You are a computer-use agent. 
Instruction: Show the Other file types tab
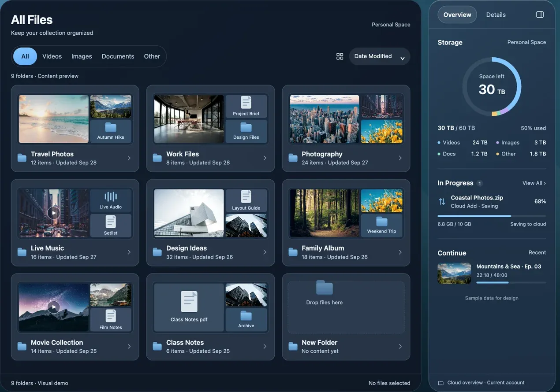[x=152, y=56]
